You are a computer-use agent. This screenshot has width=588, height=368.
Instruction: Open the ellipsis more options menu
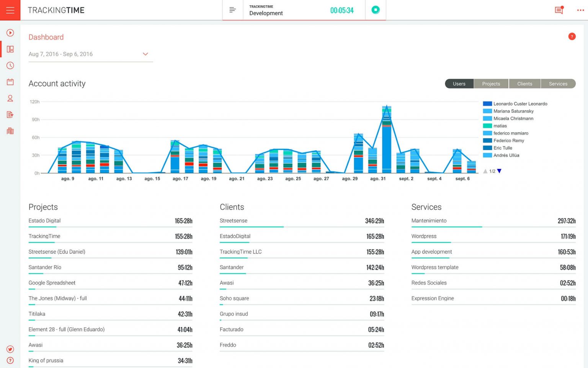(x=580, y=10)
